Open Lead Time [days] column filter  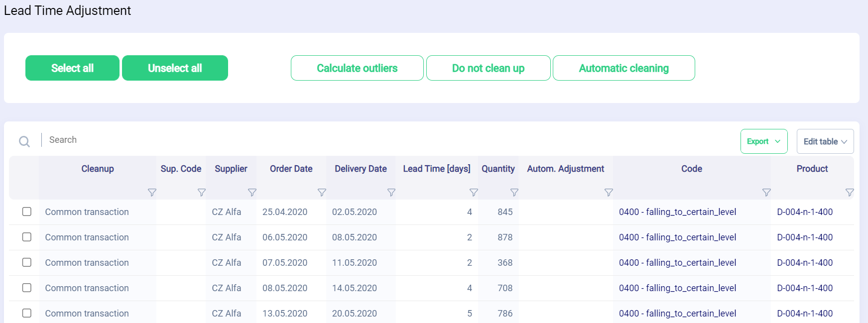tap(474, 193)
